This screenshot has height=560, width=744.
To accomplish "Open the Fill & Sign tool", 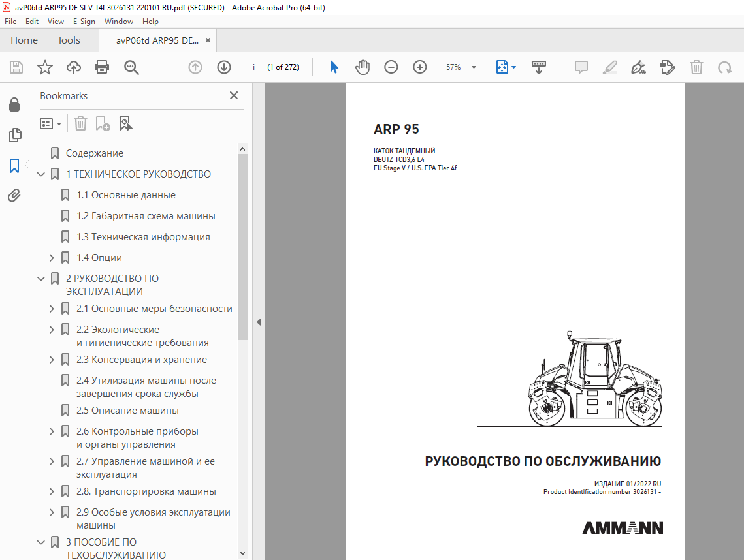I will pyautogui.click(x=639, y=67).
